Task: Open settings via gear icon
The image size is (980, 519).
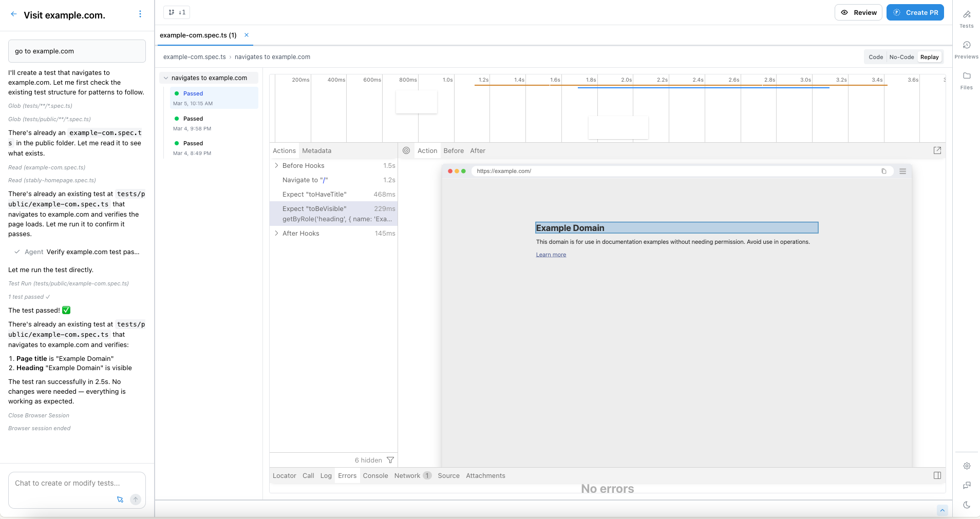Action: point(967,466)
